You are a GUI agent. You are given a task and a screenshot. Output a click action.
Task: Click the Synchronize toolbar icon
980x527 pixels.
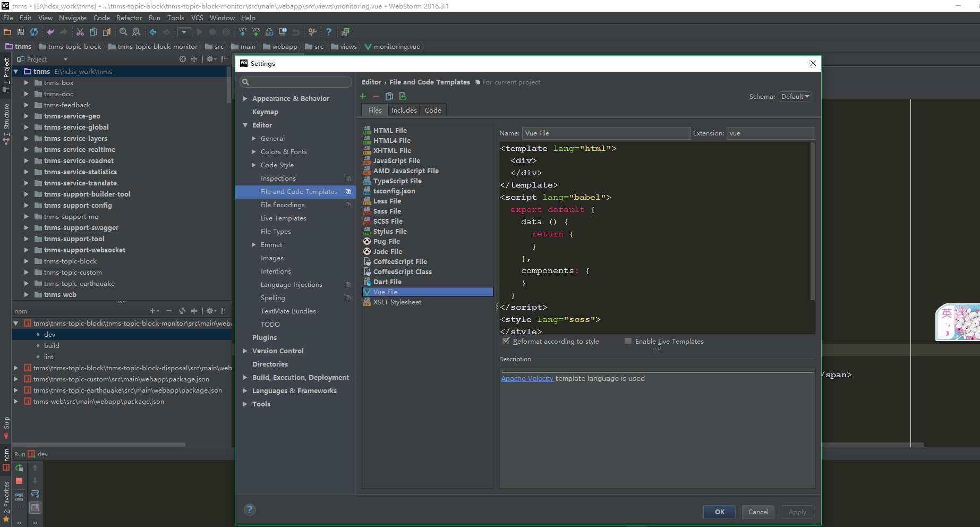[34, 32]
